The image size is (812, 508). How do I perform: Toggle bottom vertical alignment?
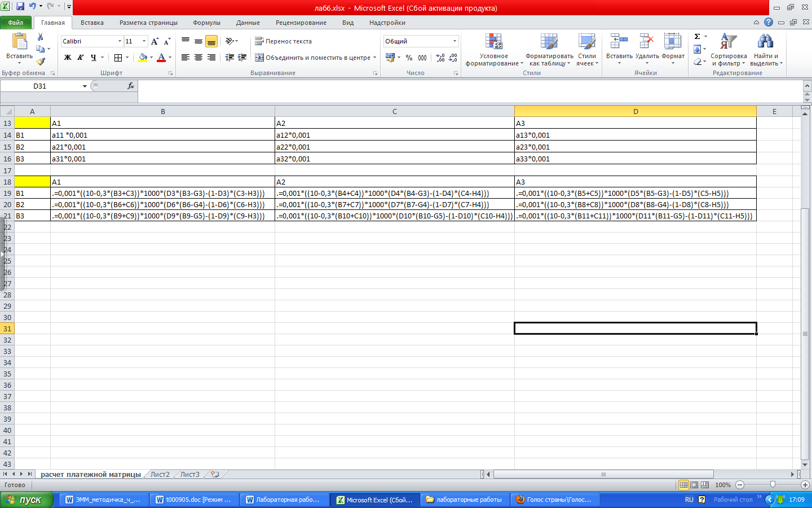coord(211,41)
